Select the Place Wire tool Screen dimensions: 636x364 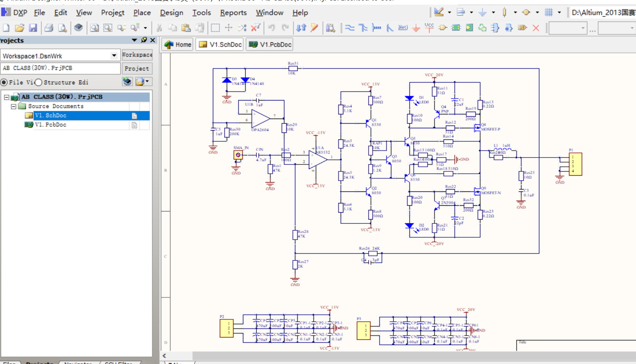[350, 28]
